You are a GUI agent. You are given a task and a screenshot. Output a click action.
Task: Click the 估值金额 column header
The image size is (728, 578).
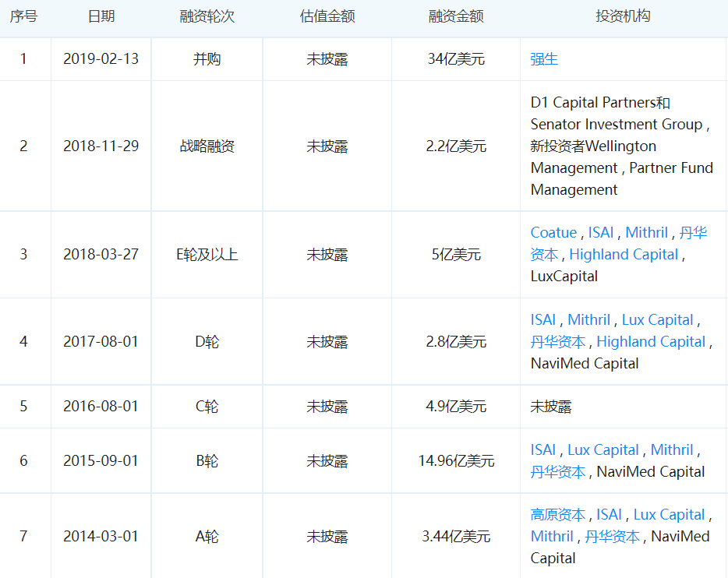[325, 16]
